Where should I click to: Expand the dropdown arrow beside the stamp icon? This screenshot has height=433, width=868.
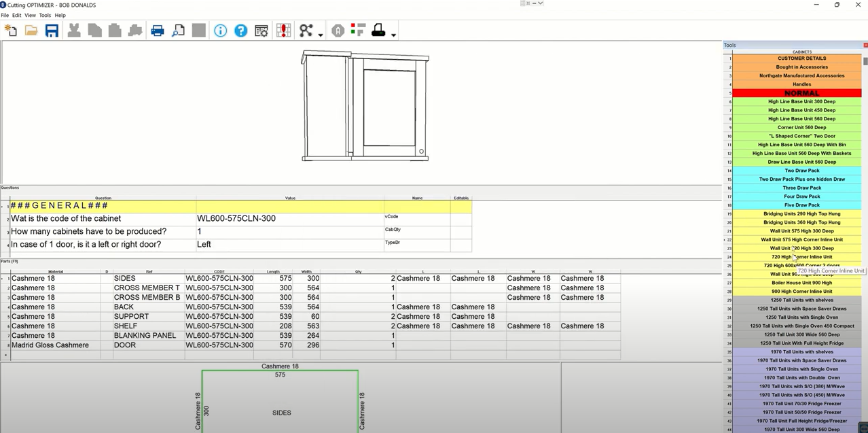tap(394, 34)
